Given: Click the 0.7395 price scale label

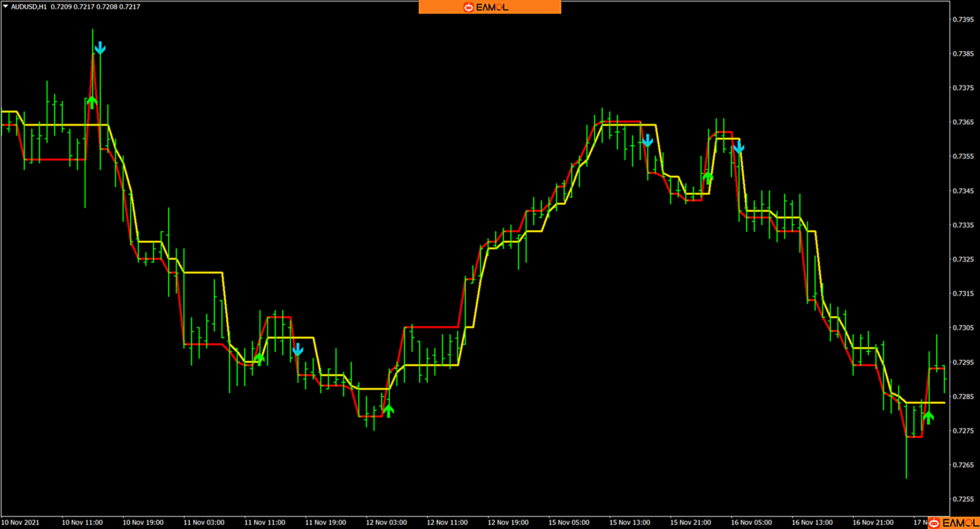Looking at the screenshot, I should (963, 19).
